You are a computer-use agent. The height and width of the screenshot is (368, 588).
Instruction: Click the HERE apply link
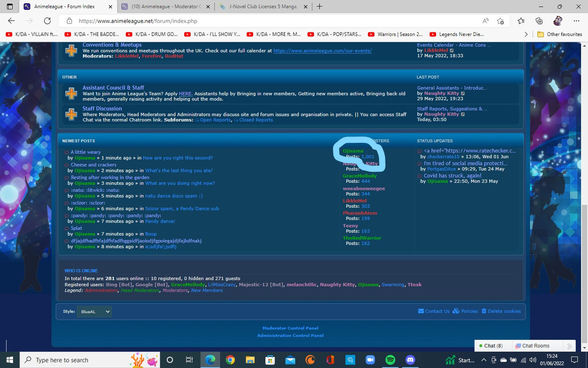pos(185,93)
